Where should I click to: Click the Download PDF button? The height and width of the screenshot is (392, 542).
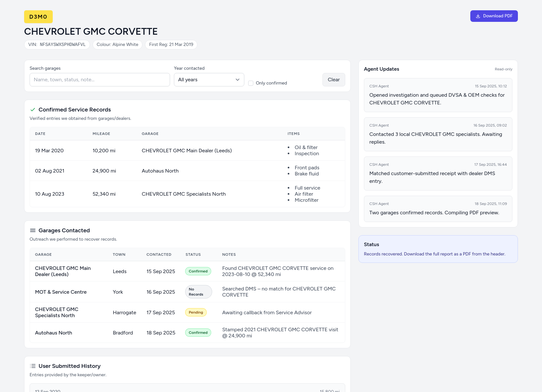(494, 16)
